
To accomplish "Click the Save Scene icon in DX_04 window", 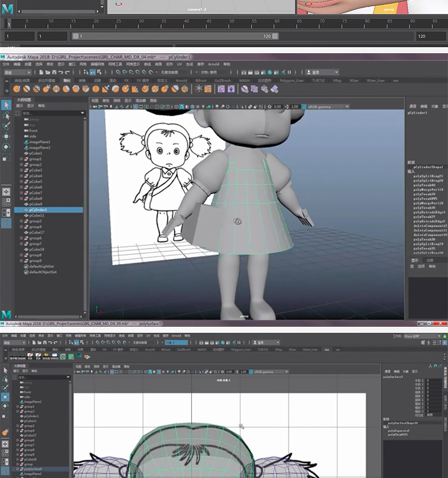I will click(x=54, y=72).
